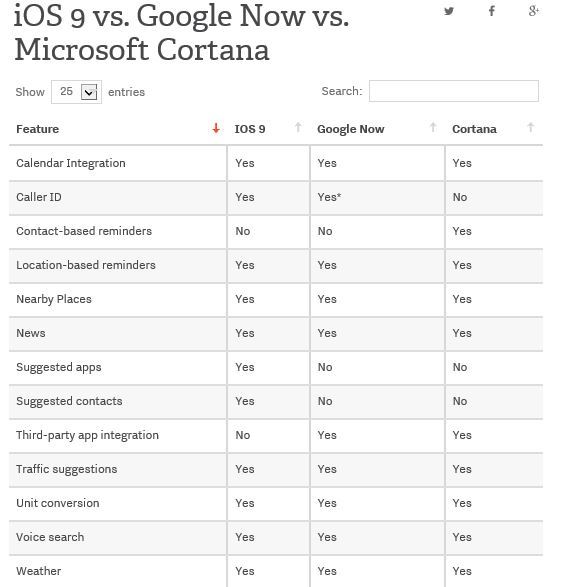Select Third-party app integration row
The height and width of the screenshot is (587, 575).
coord(276,436)
